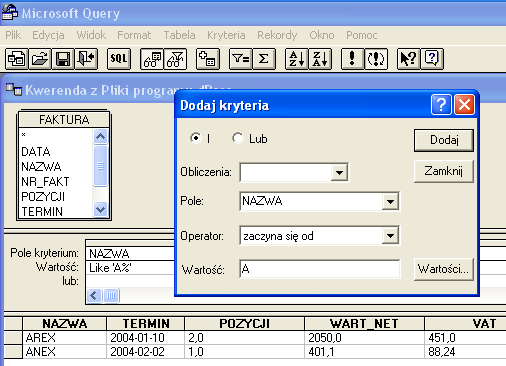Click FAKTURA list scroll down arrow
The width and height of the screenshot is (506, 366).
[x=100, y=210]
